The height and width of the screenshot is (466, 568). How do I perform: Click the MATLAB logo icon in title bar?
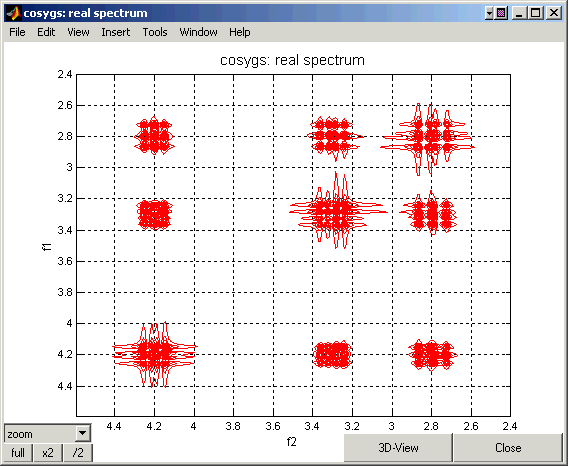(14, 13)
